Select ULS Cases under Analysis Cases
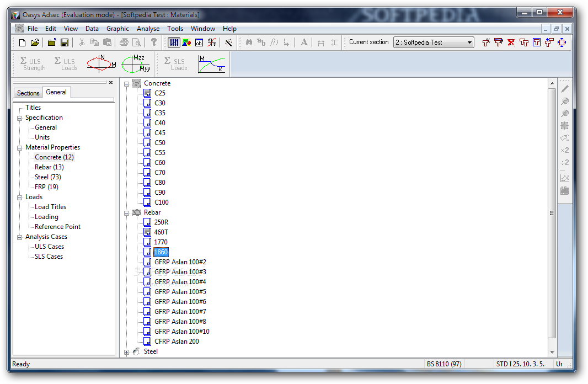588x384 pixels. 49,247
